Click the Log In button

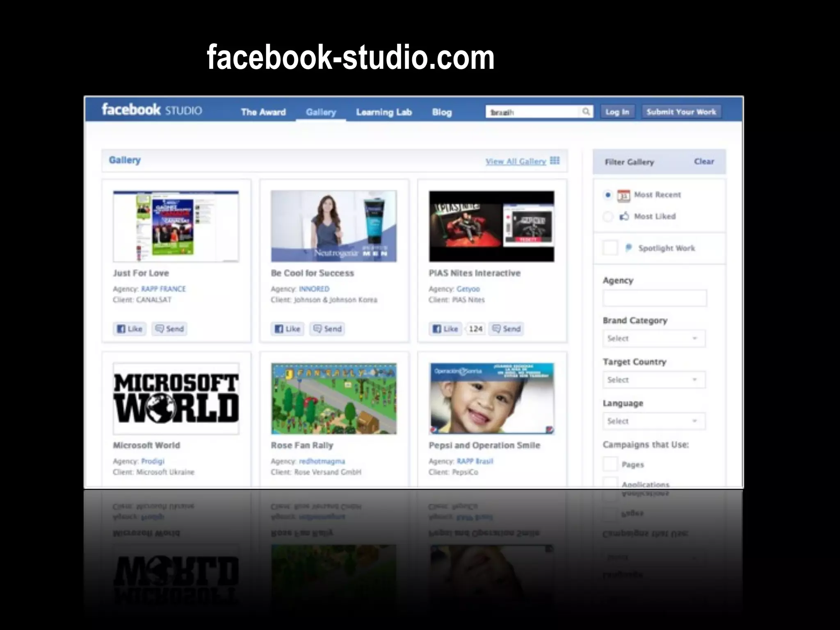click(617, 112)
